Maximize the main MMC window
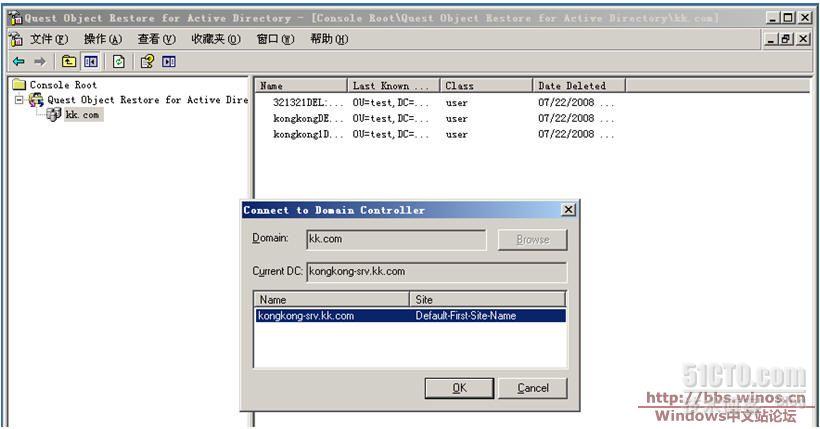Viewport: 820px width, 429px height. click(787, 18)
